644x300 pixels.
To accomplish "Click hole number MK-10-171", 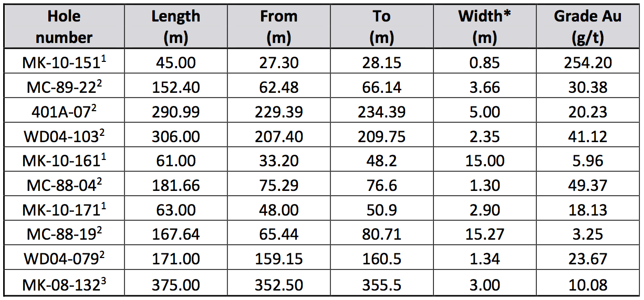I will (65, 210).
